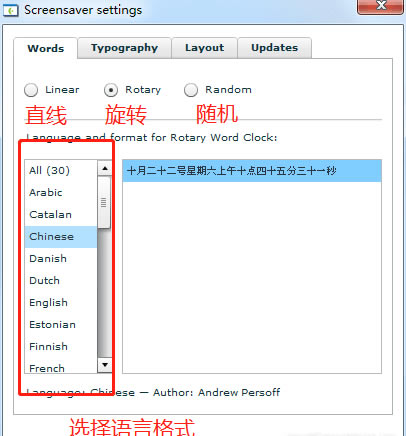Click the language list scroll up arrow
Image resolution: width=406 pixels, height=436 pixels.
pyautogui.click(x=105, y=168)
